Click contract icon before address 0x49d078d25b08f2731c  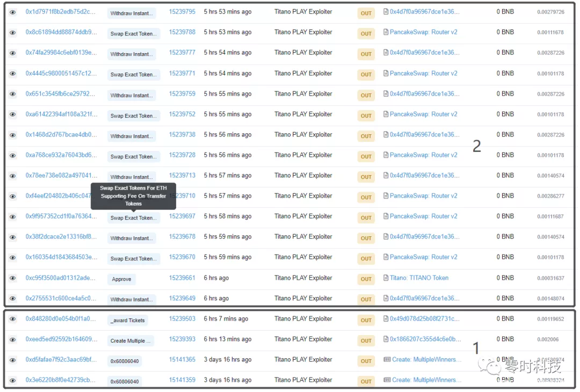[x=386, y=319]
